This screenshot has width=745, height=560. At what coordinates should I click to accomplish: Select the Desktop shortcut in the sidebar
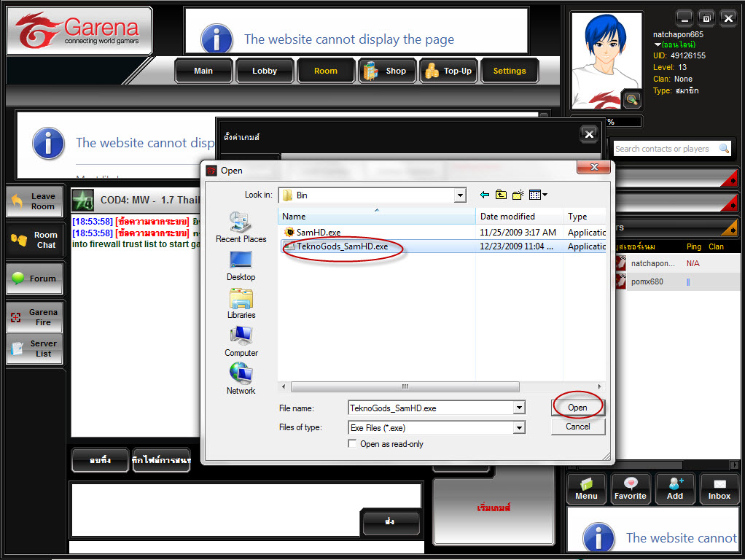[x=241, y=266]
